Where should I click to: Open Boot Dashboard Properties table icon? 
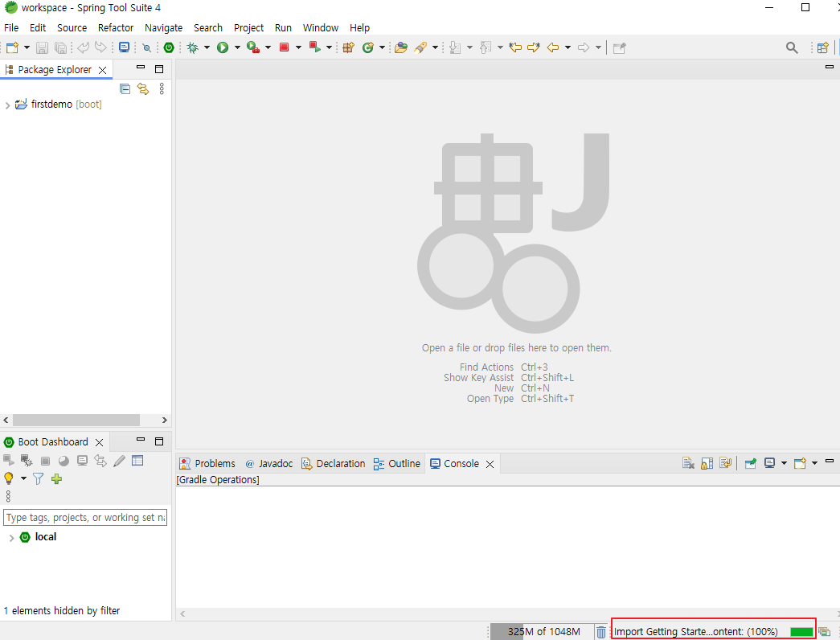[137, 461]
